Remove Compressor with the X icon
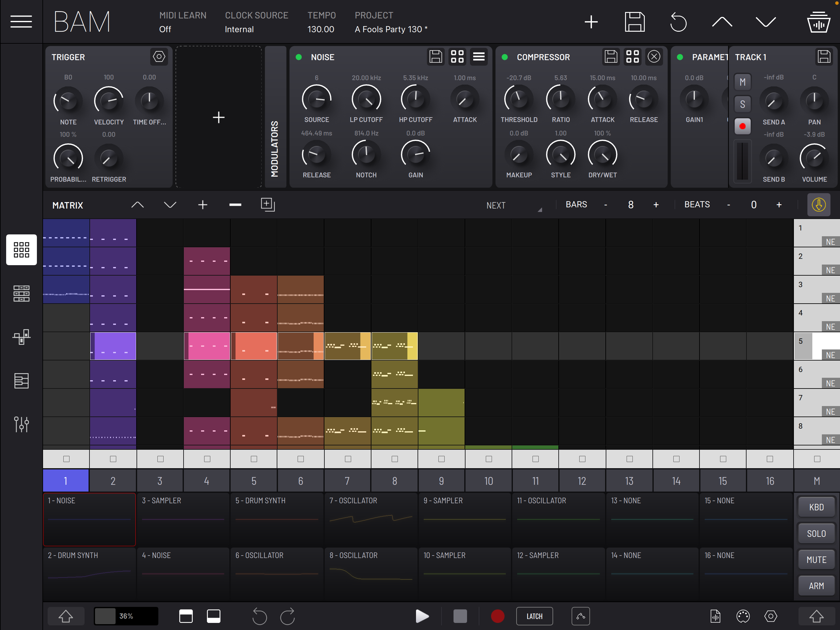840x630 pixels. [654, 57]
